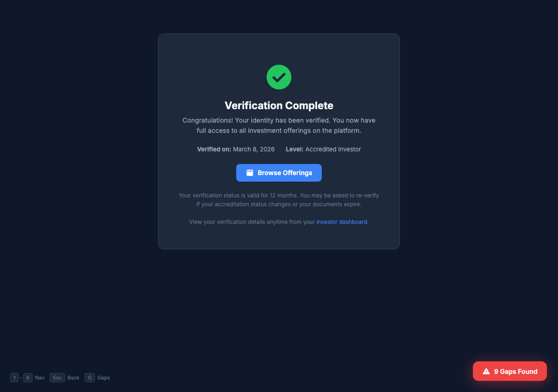Click the 'Gaps' shortcut label
558x392 pixels.
(x=104, y=378)
